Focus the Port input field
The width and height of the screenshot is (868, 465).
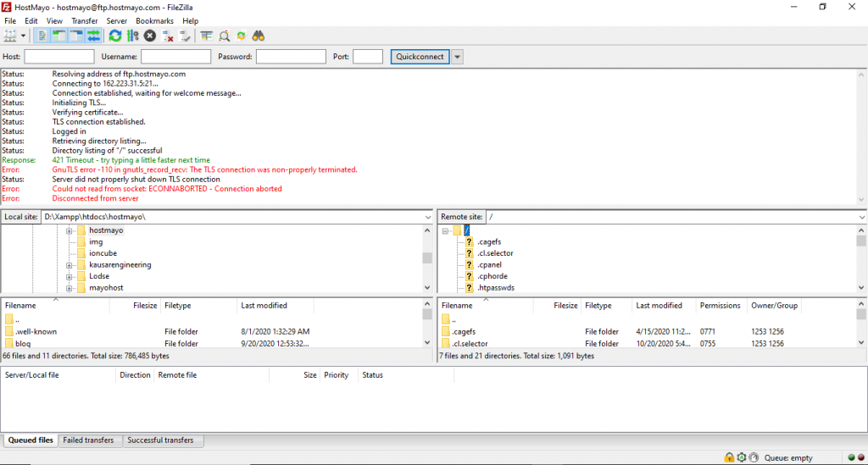[368, 57]
